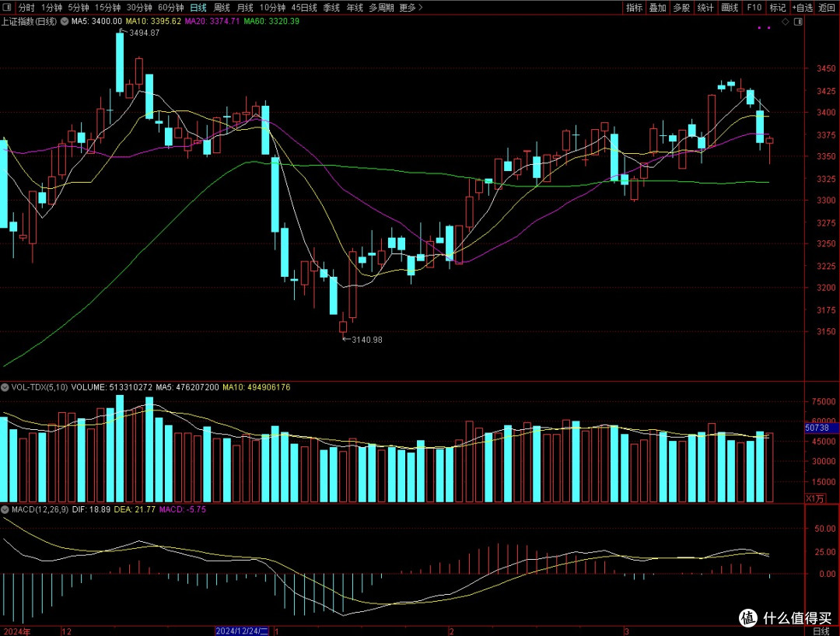Click the 3150 price axis label

826,331
